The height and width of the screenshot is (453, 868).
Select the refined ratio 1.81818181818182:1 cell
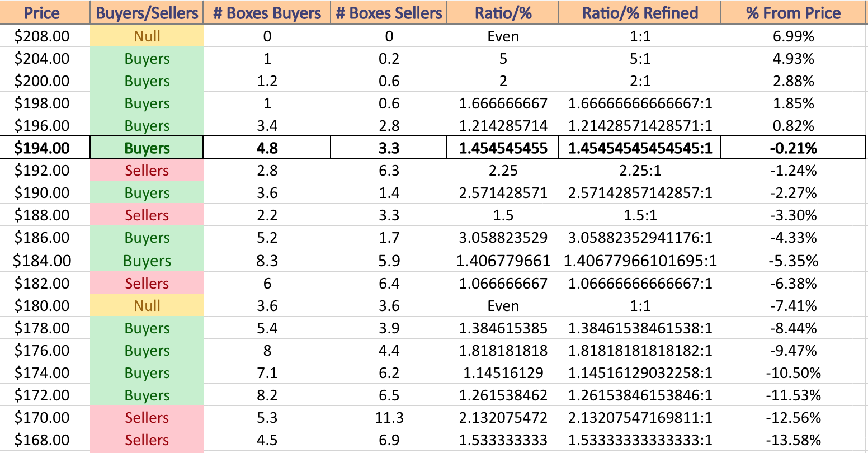pos(640,351)
